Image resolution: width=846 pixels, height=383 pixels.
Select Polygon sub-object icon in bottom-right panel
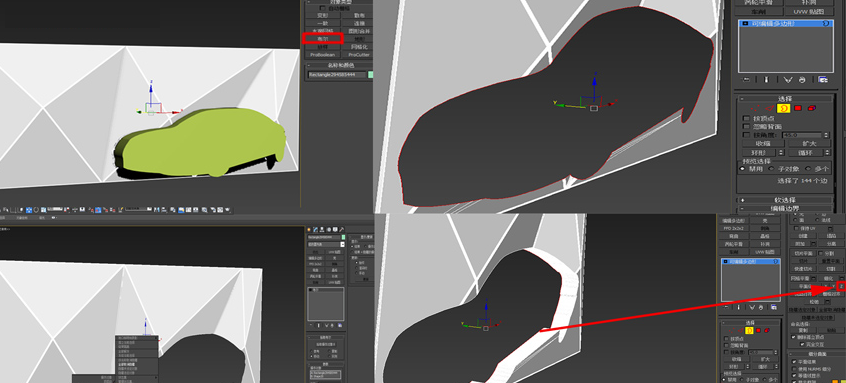[758, 330]
